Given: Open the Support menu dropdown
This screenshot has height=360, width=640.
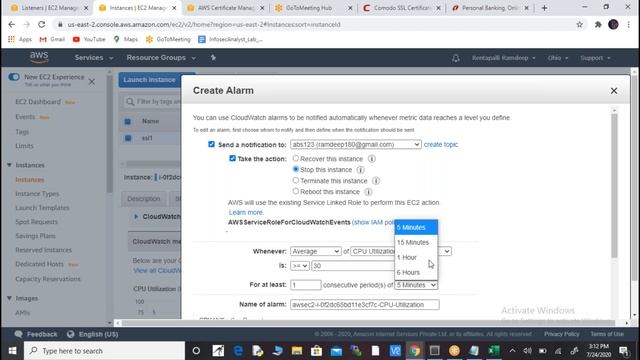Looking at the screenshot, I should tap(595, 58).
